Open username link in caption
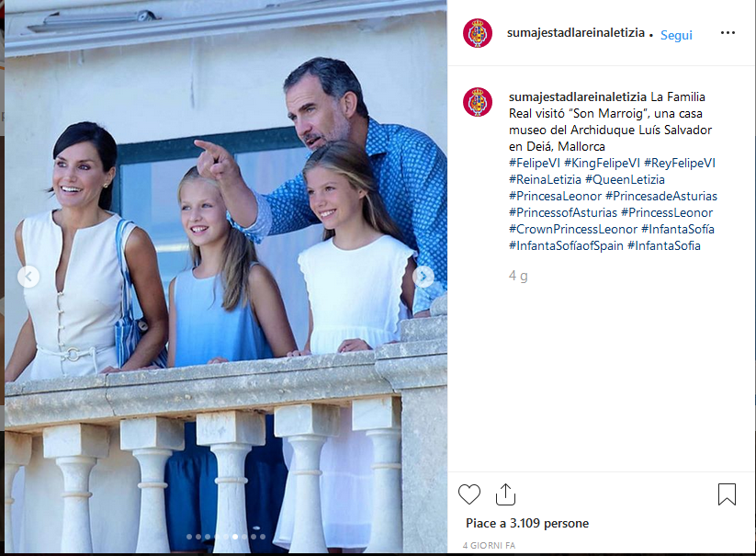756x556 pixels. [578, 96]
